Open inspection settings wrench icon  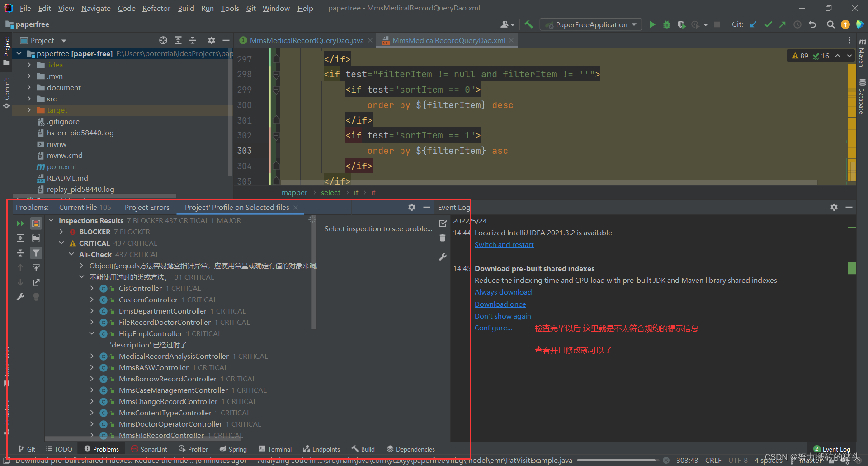(20, 297)
